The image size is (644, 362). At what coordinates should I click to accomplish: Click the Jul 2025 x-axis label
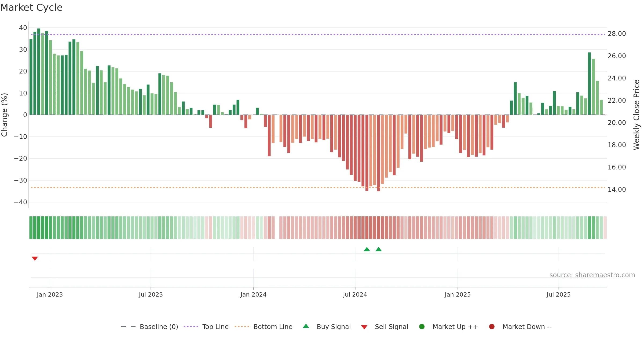click(559, 294)
